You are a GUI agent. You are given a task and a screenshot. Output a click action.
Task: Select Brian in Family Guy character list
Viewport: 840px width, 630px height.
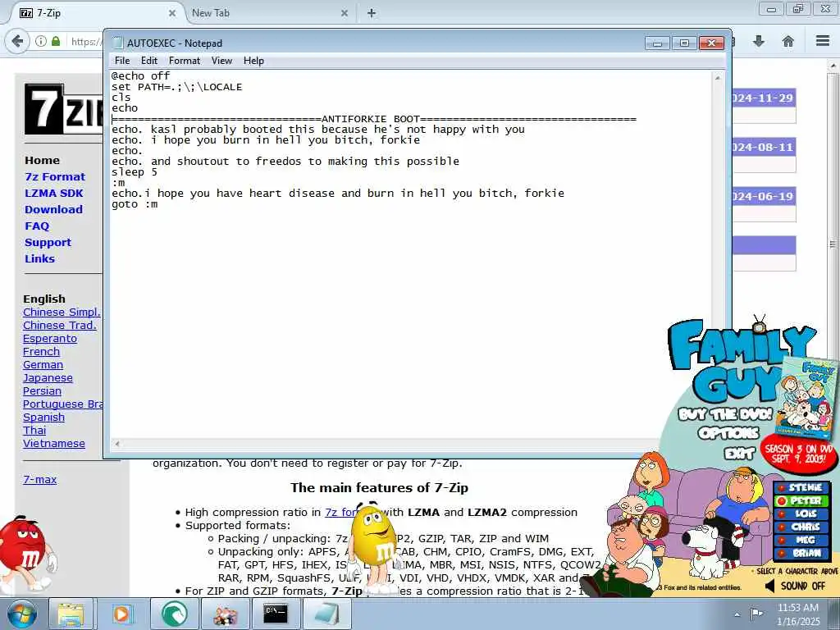point(801,554)
